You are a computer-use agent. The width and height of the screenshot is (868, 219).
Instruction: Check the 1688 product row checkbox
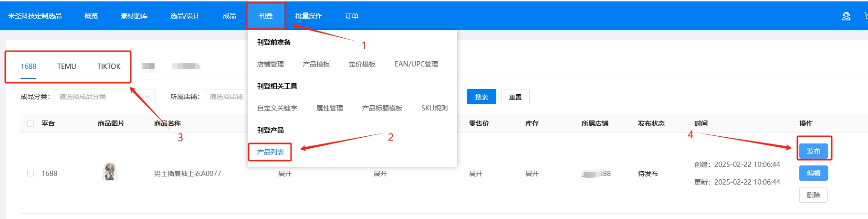click(31, 173)
